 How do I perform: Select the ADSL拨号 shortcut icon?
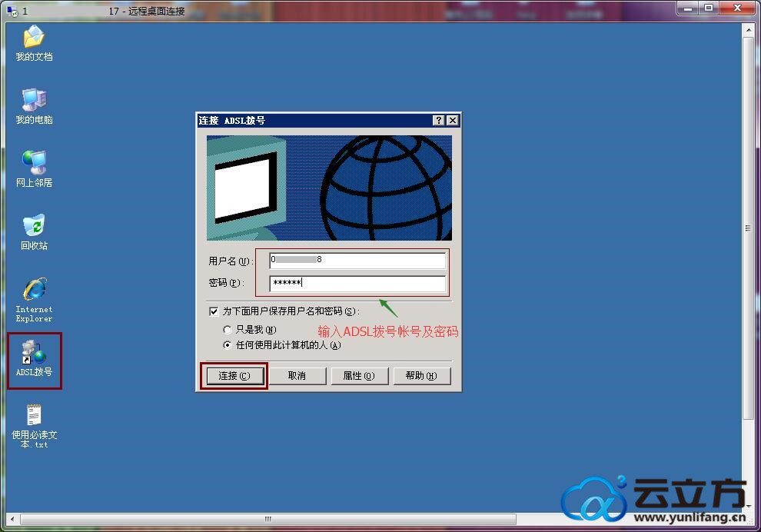(x=34, y=359)
